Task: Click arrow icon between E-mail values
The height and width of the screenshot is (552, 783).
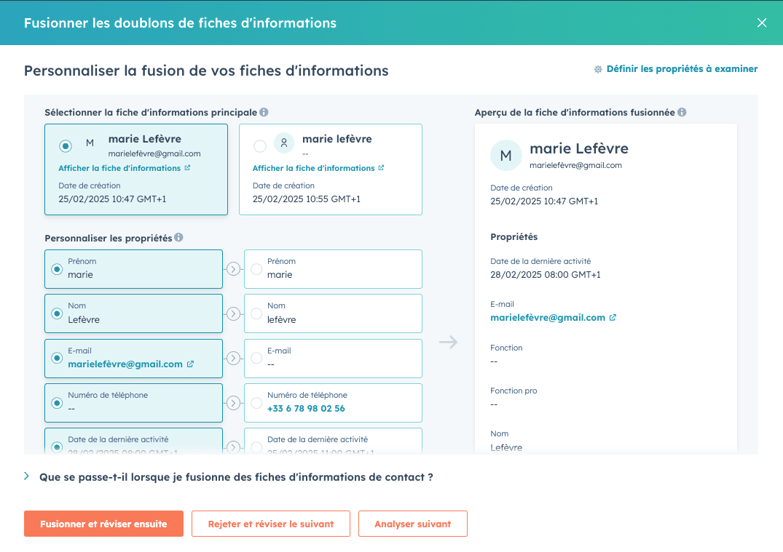Action: pos(233,358)
